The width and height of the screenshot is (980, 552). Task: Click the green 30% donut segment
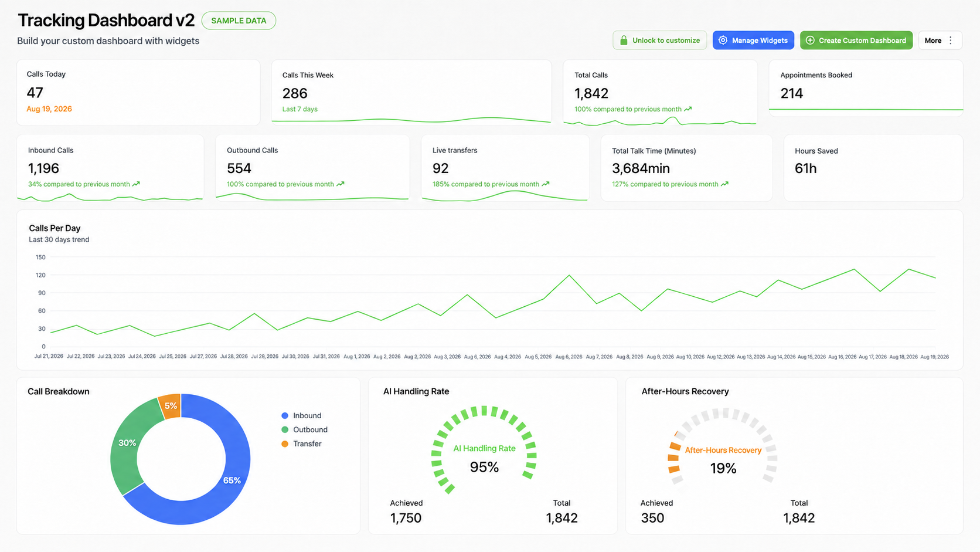click(127, 443)
